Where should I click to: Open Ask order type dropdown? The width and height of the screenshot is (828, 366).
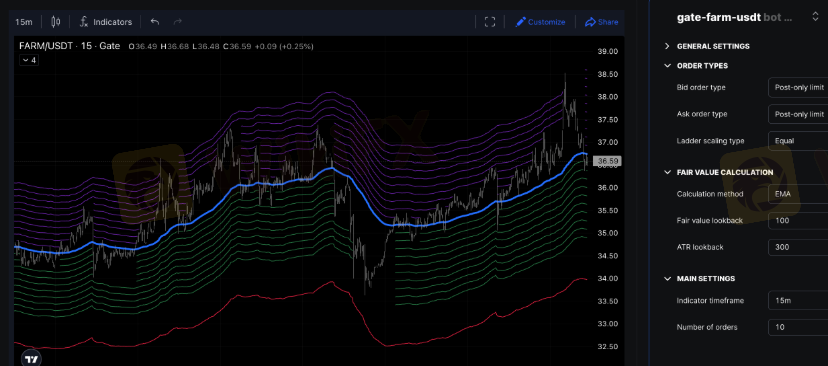(798, 114)
